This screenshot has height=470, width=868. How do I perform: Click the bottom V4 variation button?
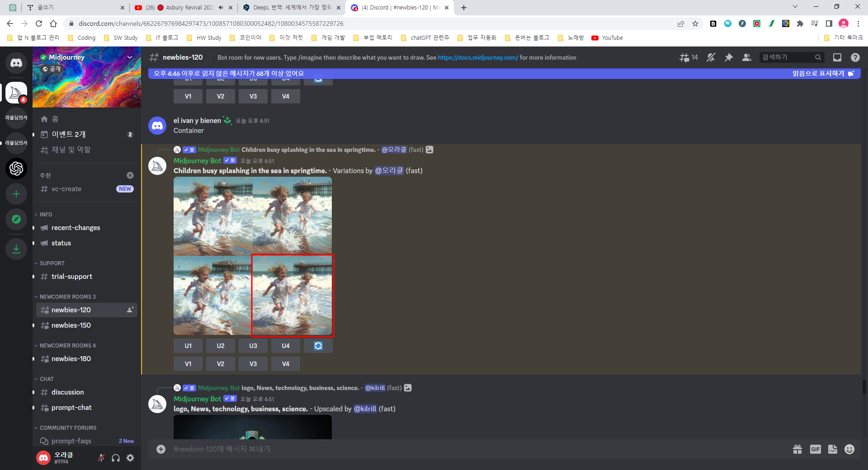[286, 364]
